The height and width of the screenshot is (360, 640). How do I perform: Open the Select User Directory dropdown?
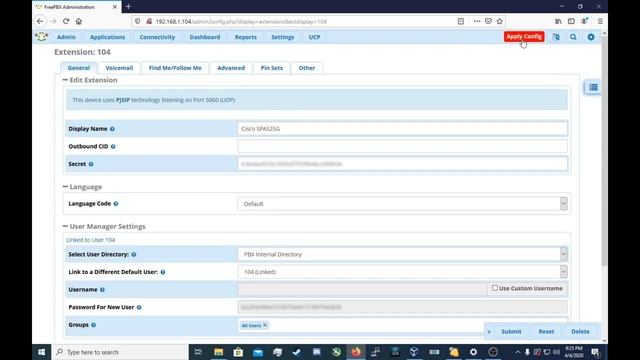coord(402,254)
